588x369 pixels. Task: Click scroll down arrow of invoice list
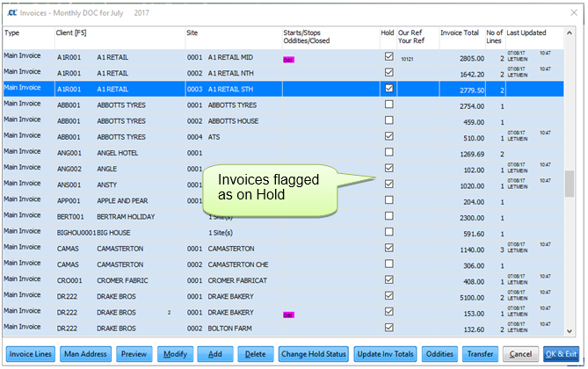coord(570,331)
